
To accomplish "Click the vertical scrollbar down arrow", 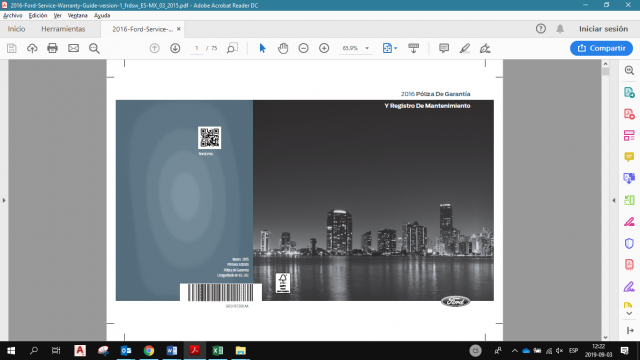I will coord(605,338).
